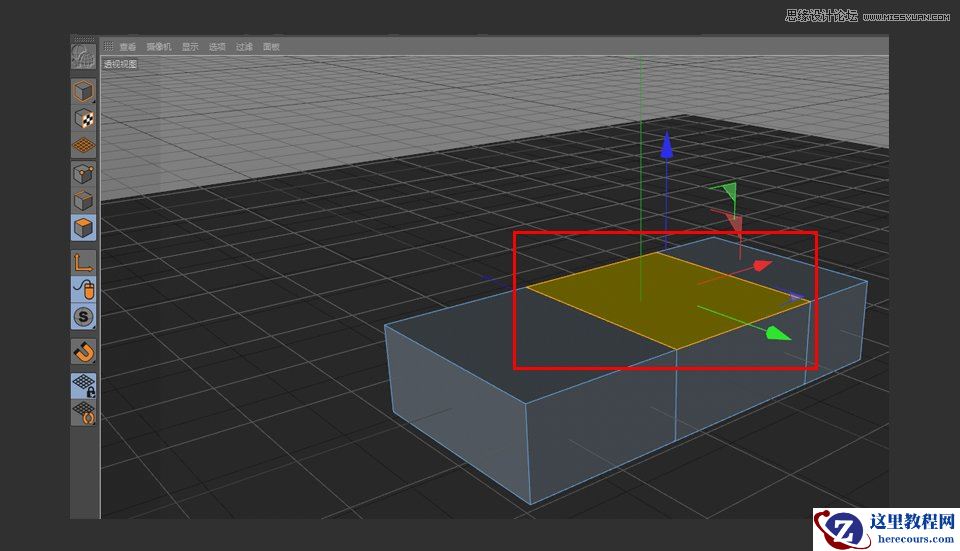This screenshot has width=960, height=551.
Task: Toggle the Enable Axis L-shaped icon
Action: pyautogui.click(x=83, y=262)
